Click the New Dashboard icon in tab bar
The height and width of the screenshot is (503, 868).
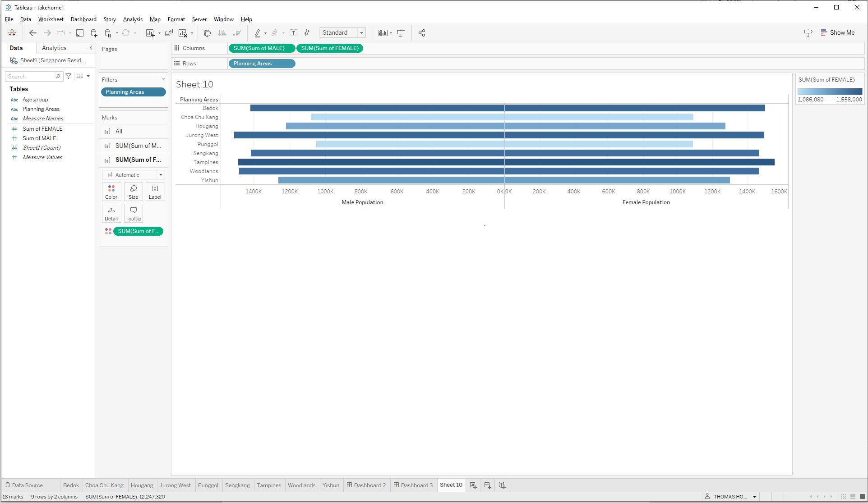click(488, 485)
